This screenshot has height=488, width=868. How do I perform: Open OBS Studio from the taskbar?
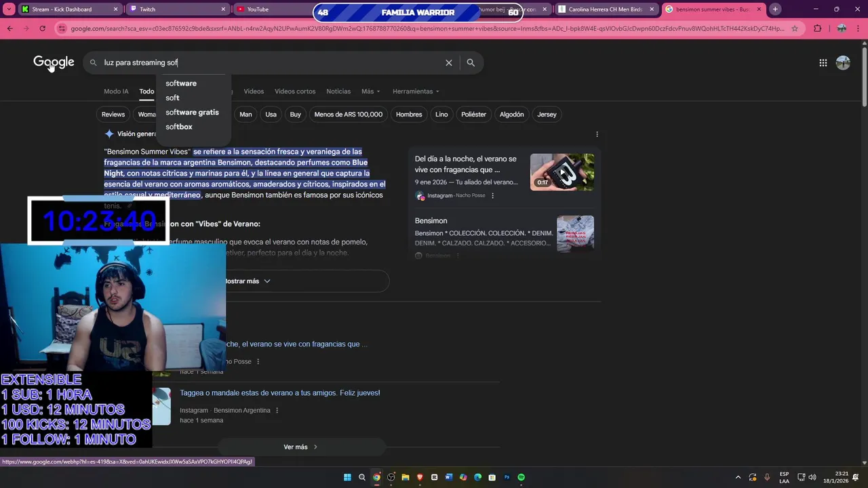point(391,477)
